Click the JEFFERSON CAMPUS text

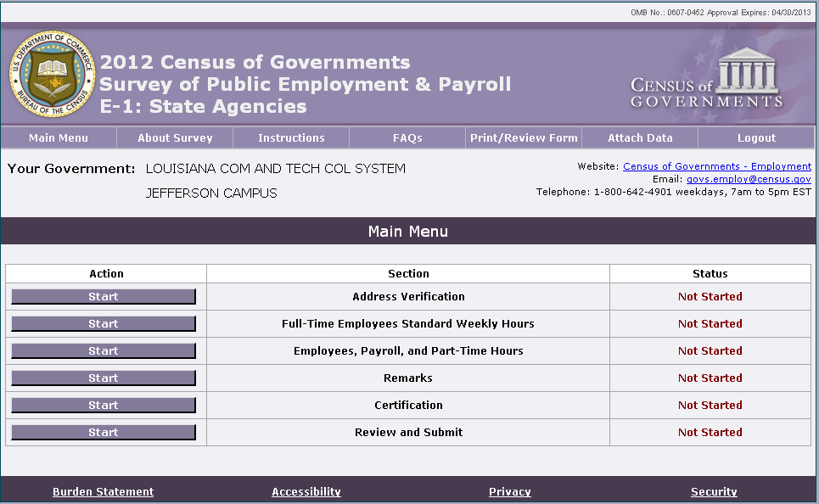[211, 193]
